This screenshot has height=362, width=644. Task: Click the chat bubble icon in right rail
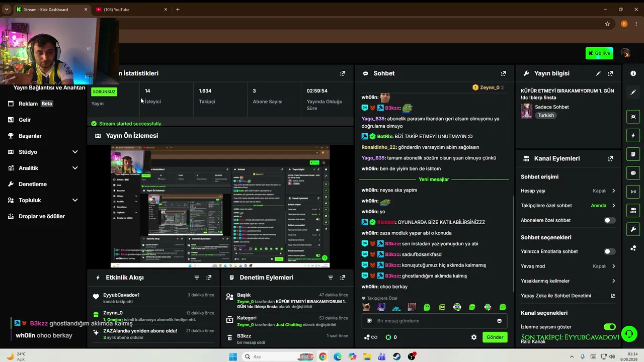coord(633,173)
